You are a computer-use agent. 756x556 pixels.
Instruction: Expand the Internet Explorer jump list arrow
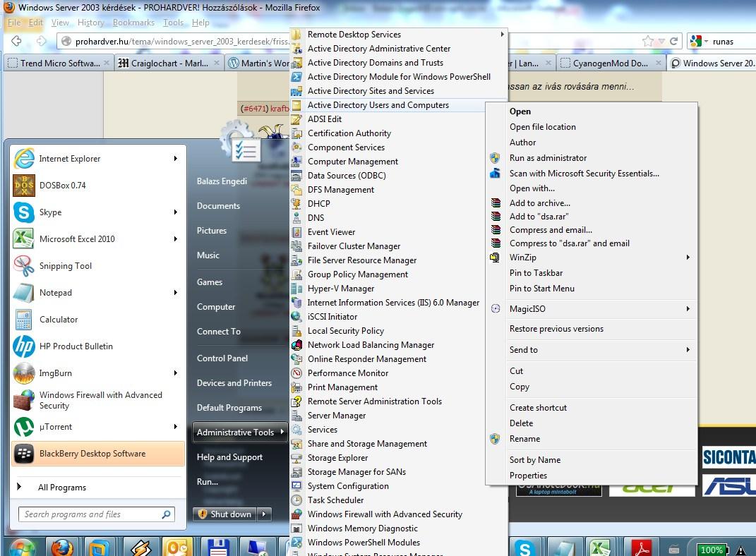tap(176, 159)
